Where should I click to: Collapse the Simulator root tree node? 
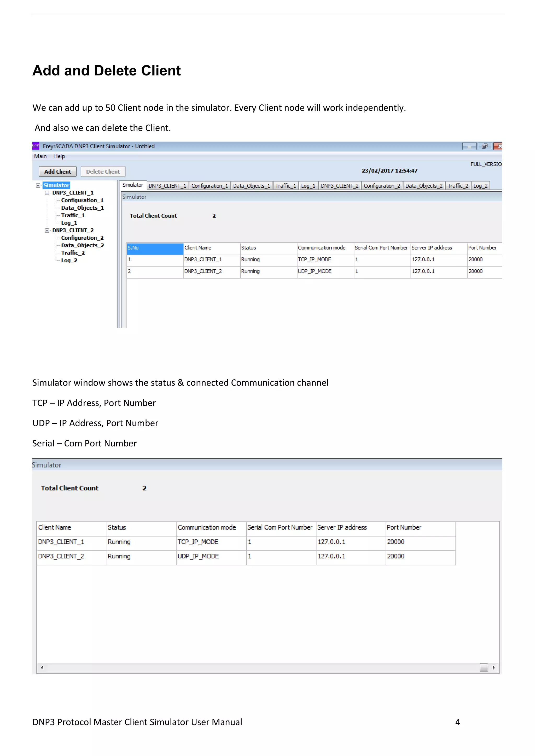pyautogui.click(x=38, y=185)
